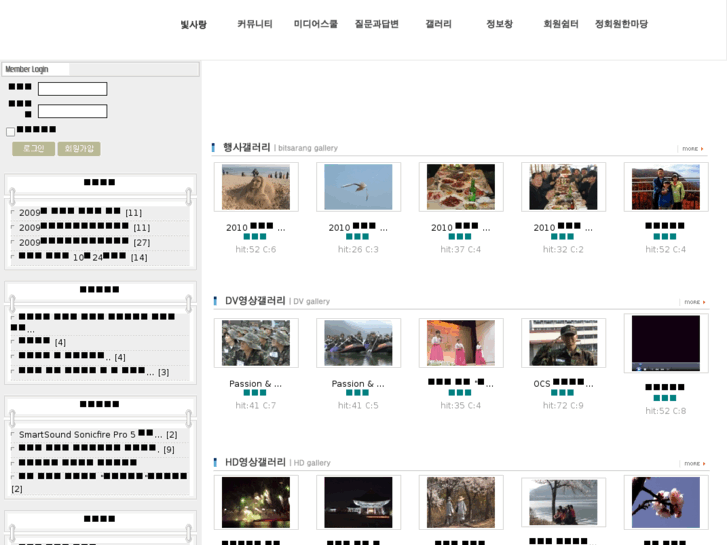Go to 미디어스쿨 section
This screenshot has width=727, height=545.
pos(316,24)
